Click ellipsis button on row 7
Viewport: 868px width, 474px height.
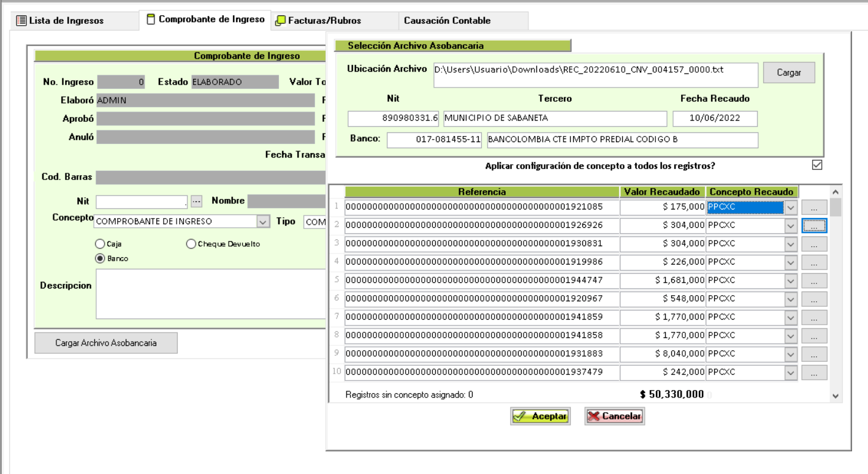tap(815, 318)
